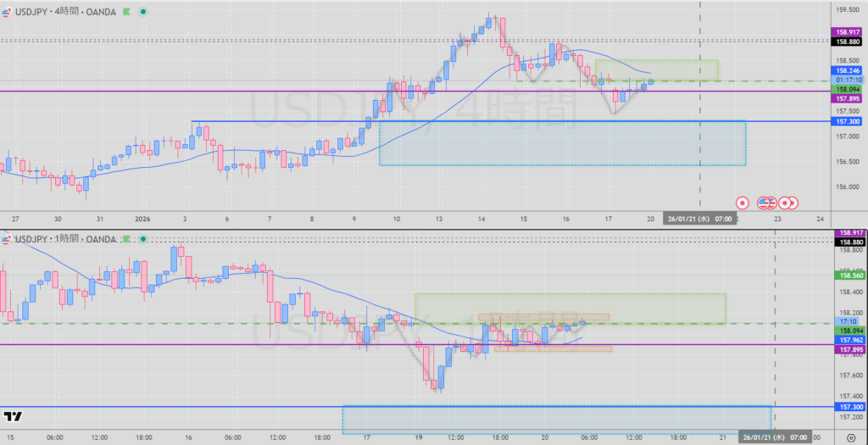Click the 26/01/21 07:00 time label on upper axis
Screen dimensions: 868x445
698,218
